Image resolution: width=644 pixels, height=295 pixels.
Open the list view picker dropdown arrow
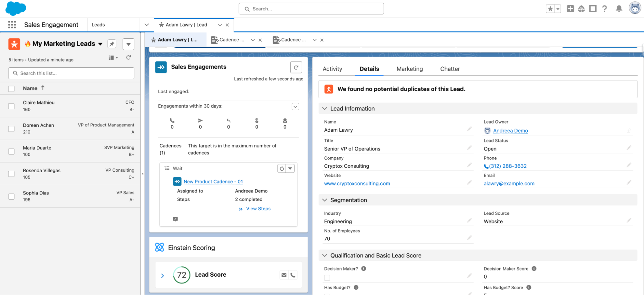(100, 44)
